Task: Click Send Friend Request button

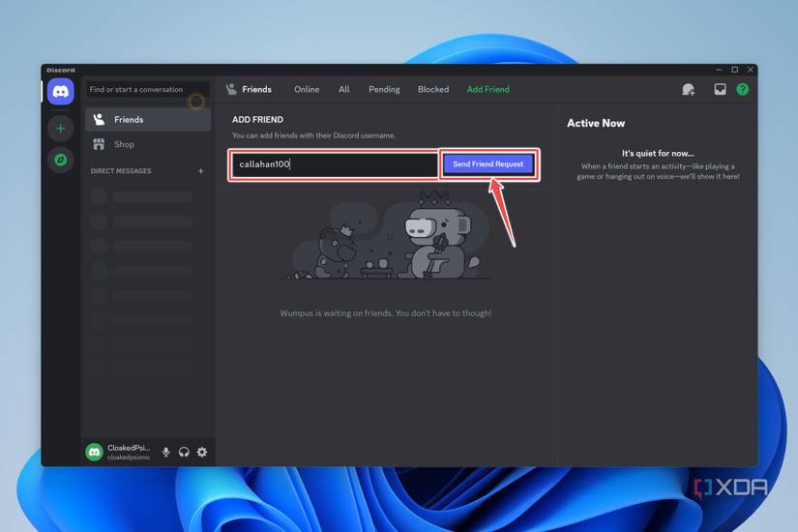Action: [488, 163]
